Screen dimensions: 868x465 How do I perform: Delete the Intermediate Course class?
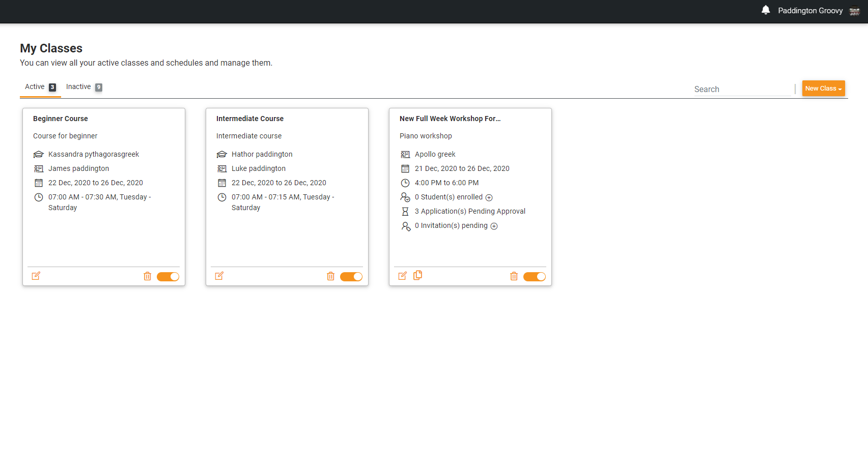(x=330, y=276)
